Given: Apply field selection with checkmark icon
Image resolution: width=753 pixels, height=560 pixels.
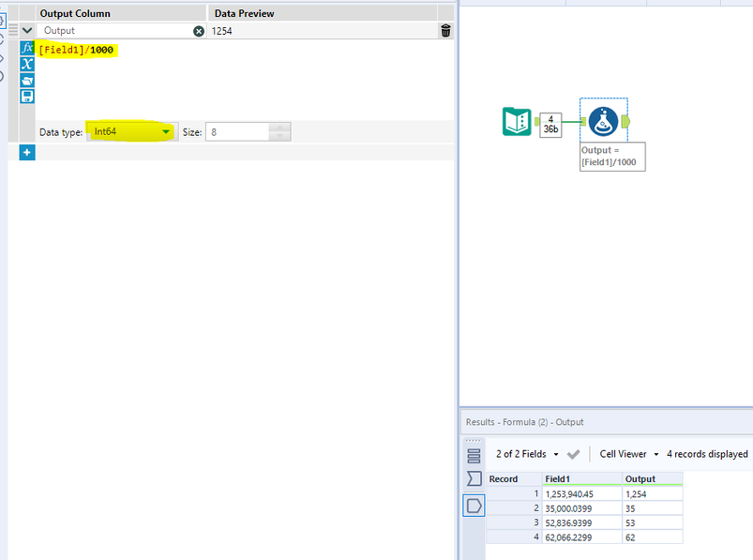Looking at the screenshot, I should pyautogui.click(x=573, y=454).
